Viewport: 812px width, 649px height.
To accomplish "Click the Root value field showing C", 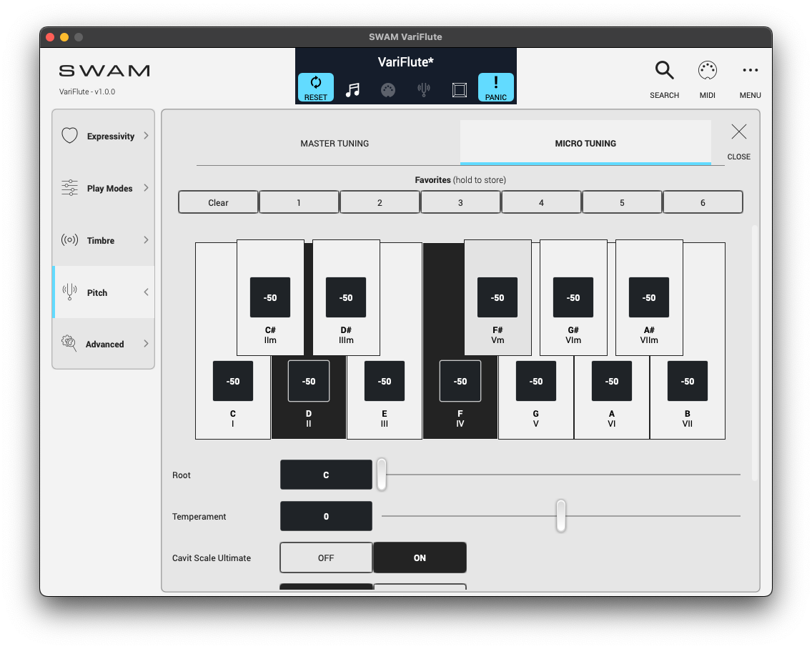I will [326, 475].
